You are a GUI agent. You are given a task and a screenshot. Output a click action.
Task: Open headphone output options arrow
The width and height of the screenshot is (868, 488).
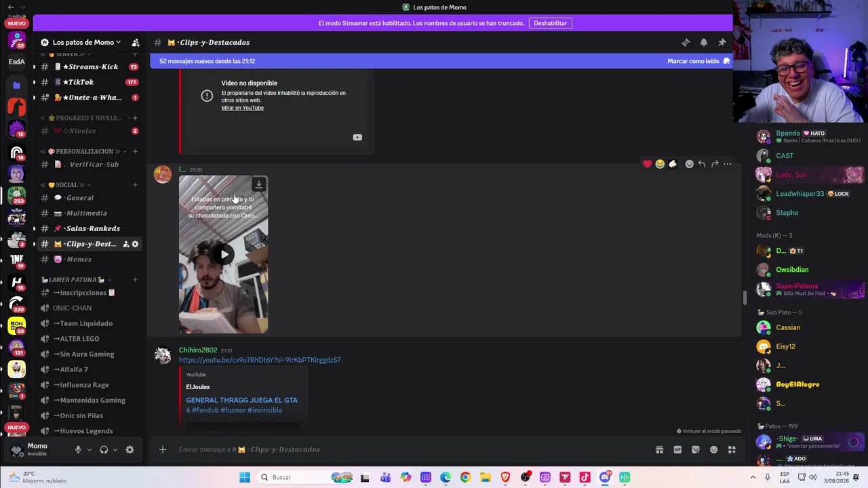tap(115, 449)
